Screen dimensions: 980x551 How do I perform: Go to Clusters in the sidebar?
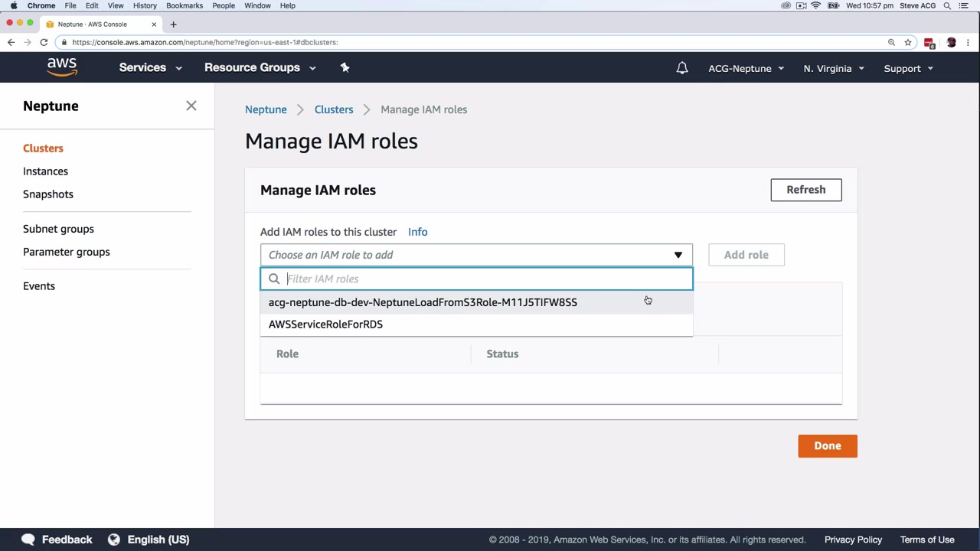[x=43, y=148]
